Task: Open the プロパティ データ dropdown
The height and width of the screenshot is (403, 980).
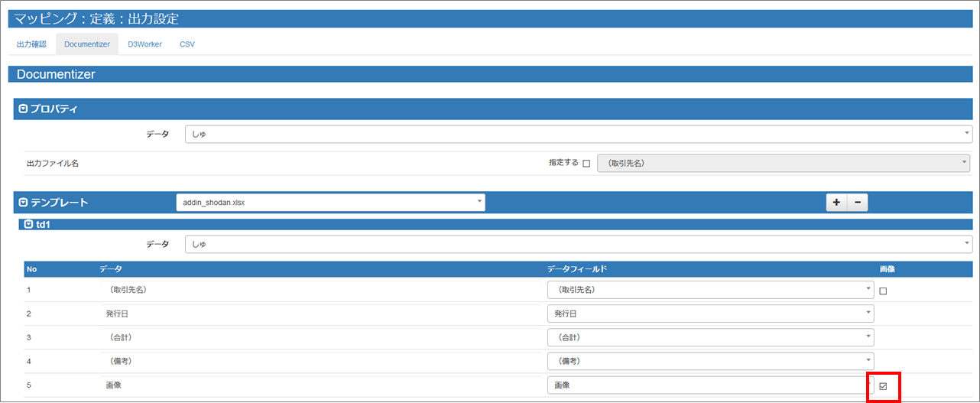Action: coord(578,135)
